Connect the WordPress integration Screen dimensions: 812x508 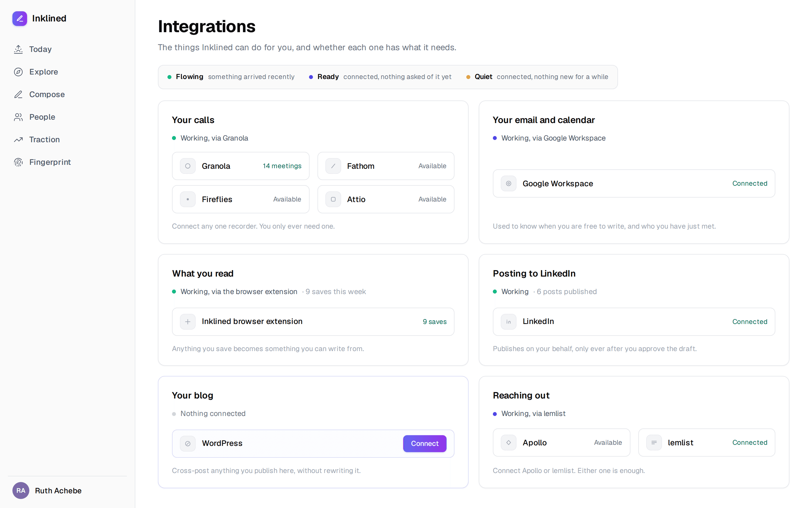[424, 443]
